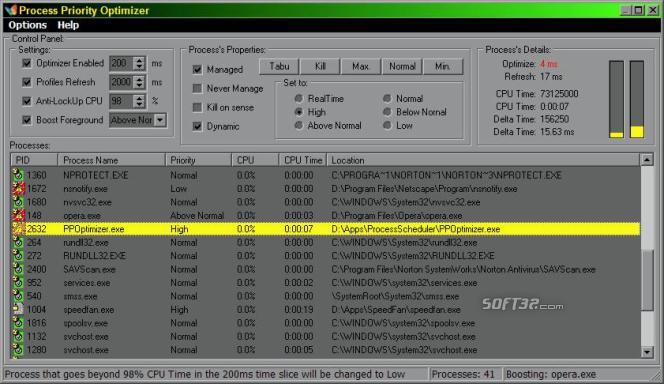Click the red icon beside opera.exe
This screenshot has width=664, height=384.
pos(18,215)
